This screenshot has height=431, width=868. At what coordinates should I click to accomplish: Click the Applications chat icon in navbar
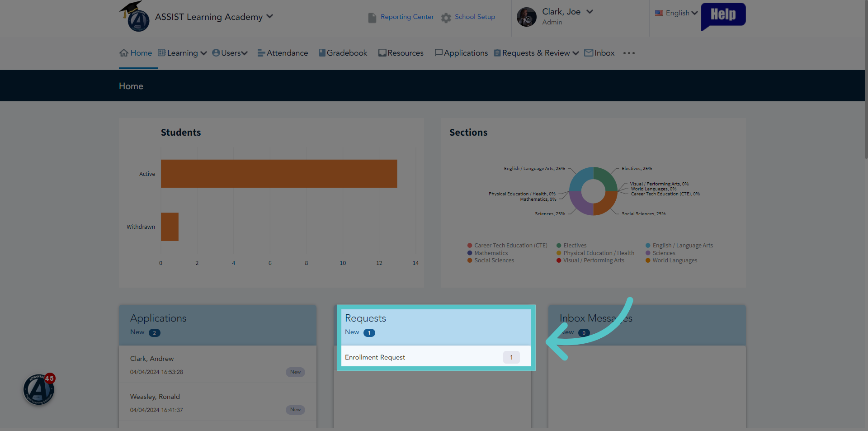pos(439,53)
